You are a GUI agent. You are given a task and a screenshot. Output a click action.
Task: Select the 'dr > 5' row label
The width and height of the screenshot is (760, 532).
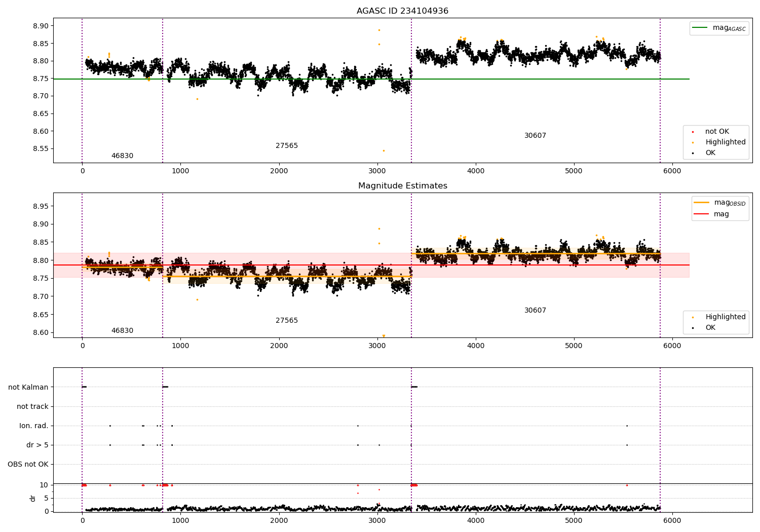pos(37,445)
